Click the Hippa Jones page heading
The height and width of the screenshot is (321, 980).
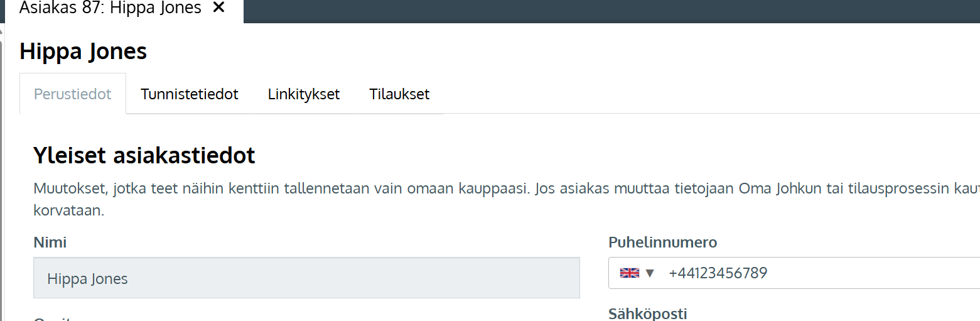(x=83, y=52)
